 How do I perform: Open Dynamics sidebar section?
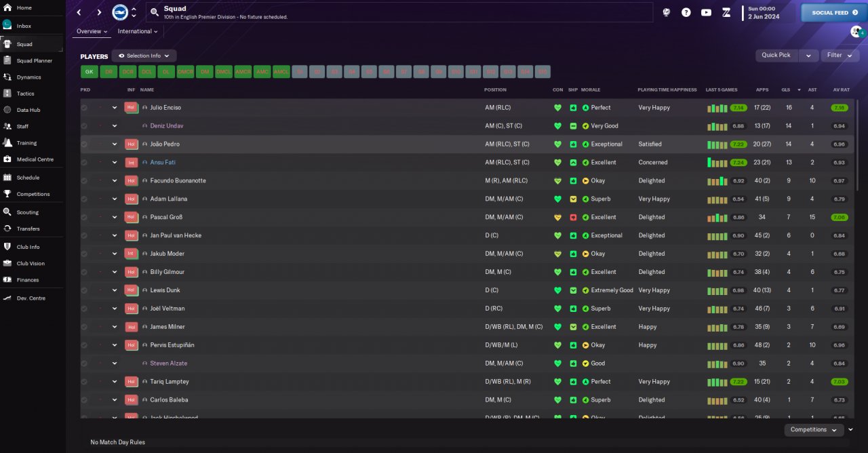28,77
